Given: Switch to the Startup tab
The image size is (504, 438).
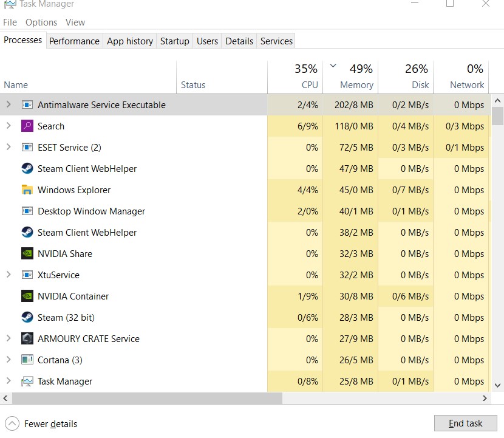Looking at the screenshot, I should [x=174, y=41].
